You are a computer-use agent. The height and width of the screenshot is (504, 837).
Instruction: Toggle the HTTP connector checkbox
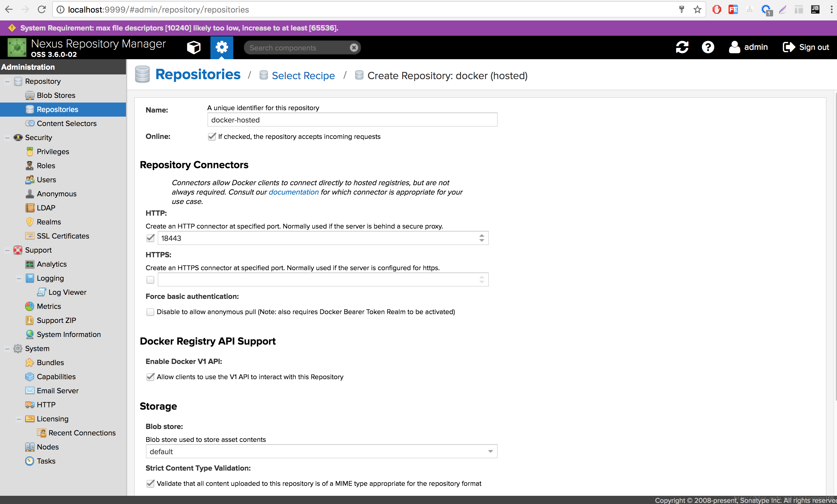coord(150,238)
